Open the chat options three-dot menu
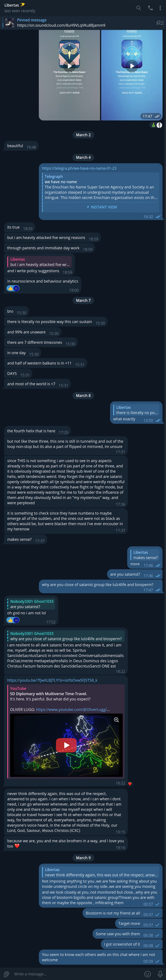 [x=161, y=8]
